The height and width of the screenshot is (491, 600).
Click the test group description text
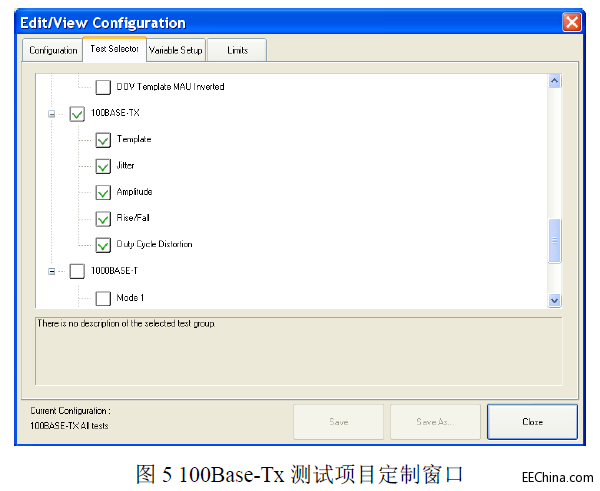126,324
